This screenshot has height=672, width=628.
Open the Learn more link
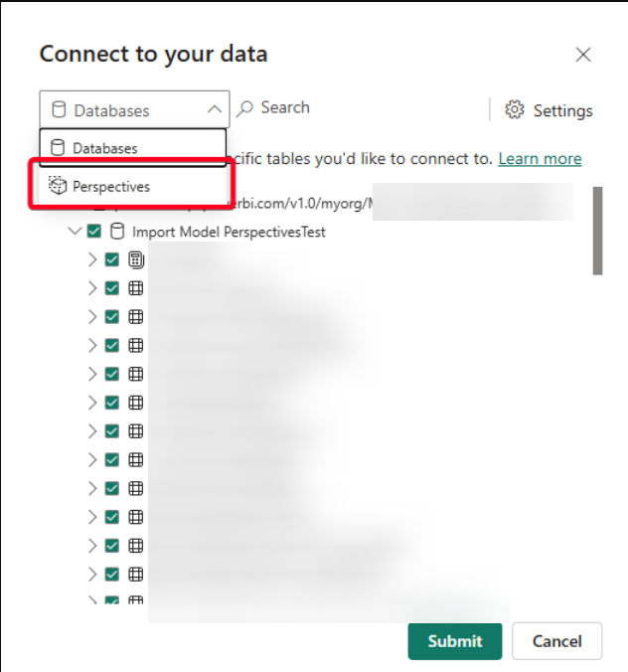540,159
